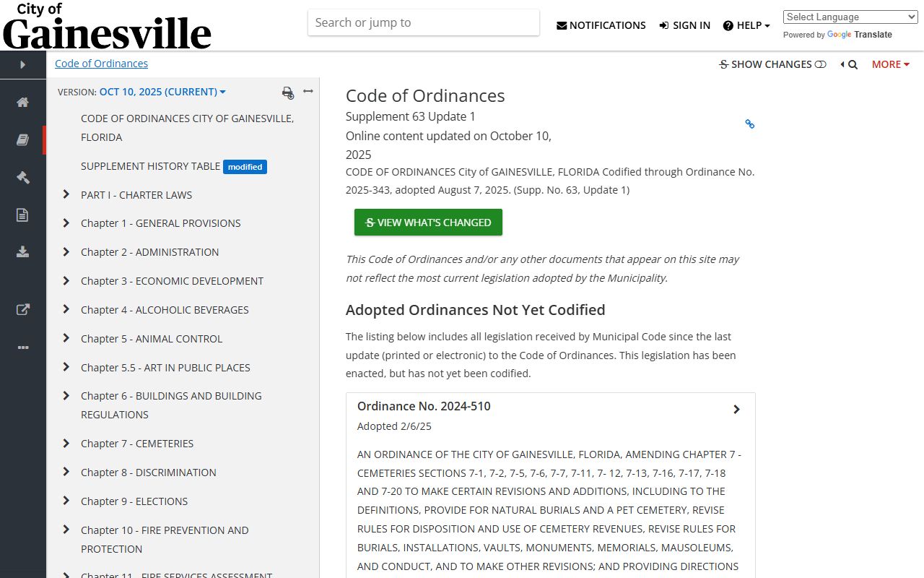
Task: Click the Code of Ordinances breadcrumb link
Action: click(x=101, y=64)
